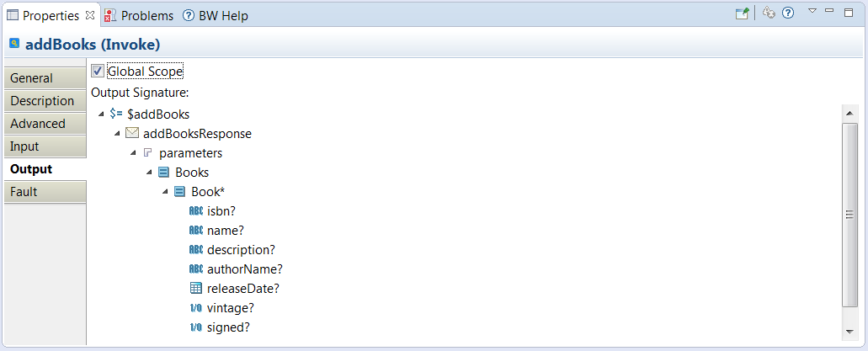The height and width of the screenshot is (351, 868).
Task: Click the disabled icon left of help
Action: 768,13
